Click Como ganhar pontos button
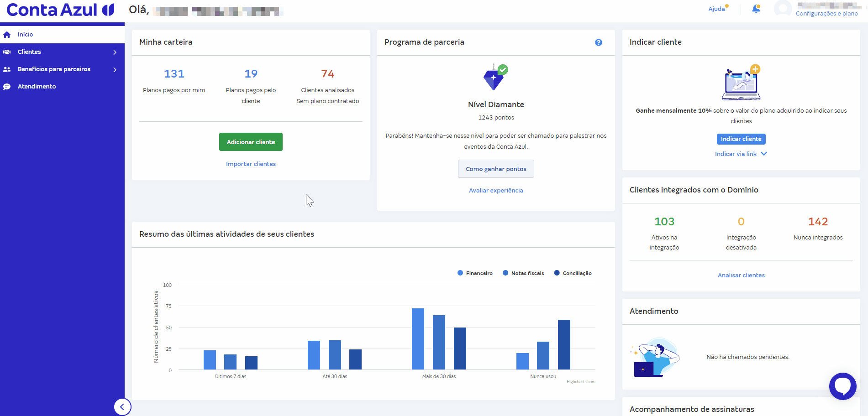 [x=496, y=169]
